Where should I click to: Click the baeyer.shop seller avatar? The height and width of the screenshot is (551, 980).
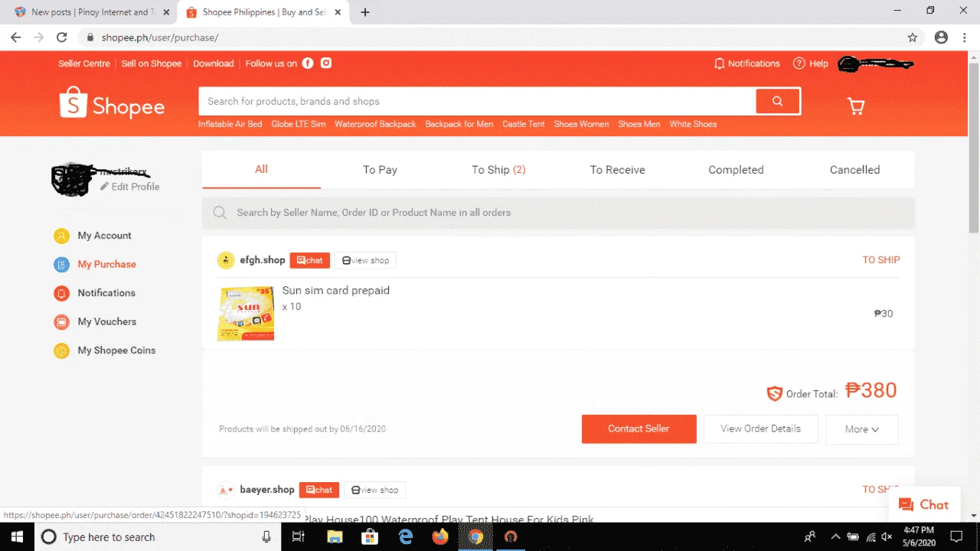[x=225, y=490]
